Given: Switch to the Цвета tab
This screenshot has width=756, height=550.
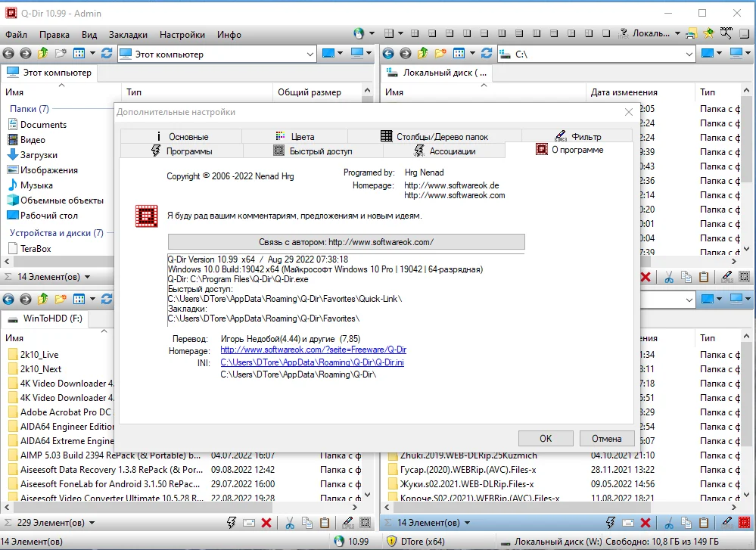Looking at the screenshot, I should coord(294,136).
